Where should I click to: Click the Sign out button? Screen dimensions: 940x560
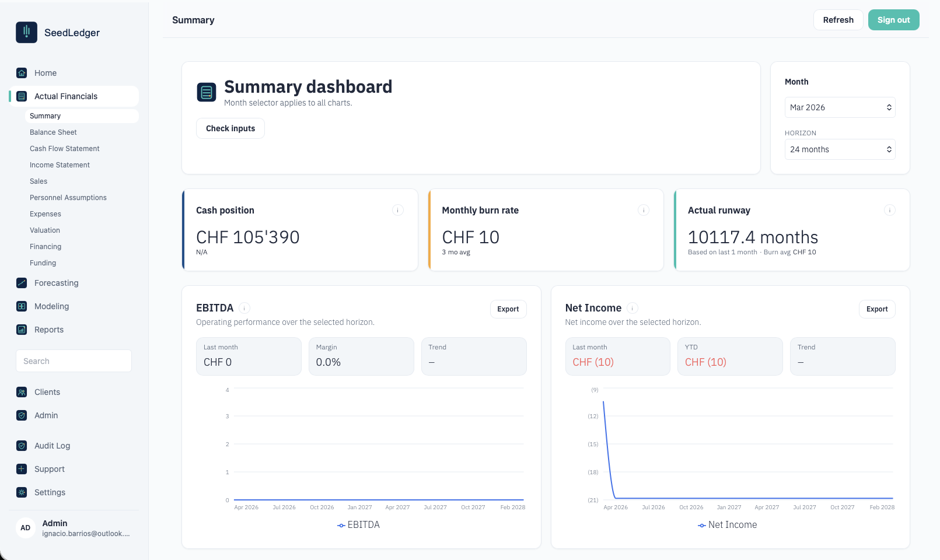click(x=893, y=20)
